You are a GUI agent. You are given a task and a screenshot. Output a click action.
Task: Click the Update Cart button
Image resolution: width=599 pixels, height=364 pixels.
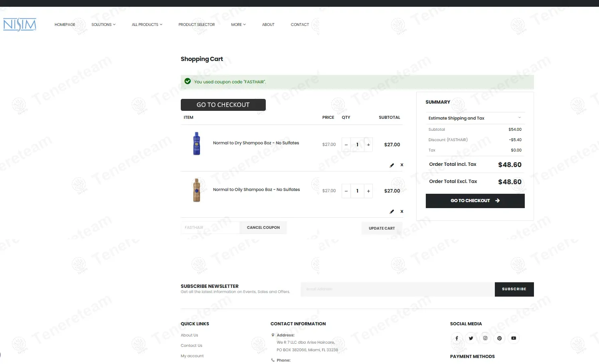382,228
